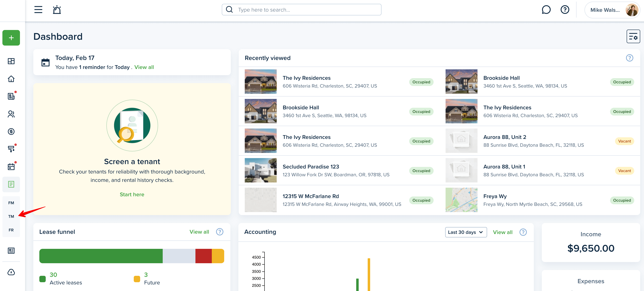Click Vacant badge for Aurora 88, Unit 2
644x291 pixels.
click(624, 141)
